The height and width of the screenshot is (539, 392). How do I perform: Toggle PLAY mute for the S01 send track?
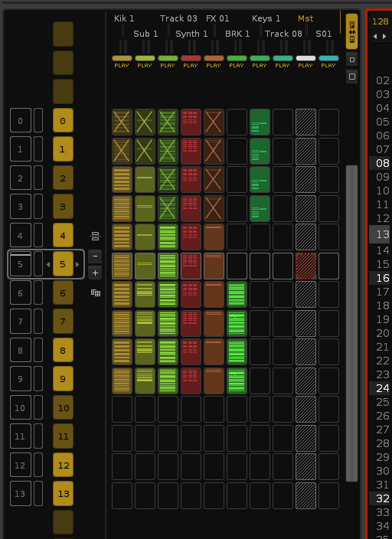[x=328, y=65]
